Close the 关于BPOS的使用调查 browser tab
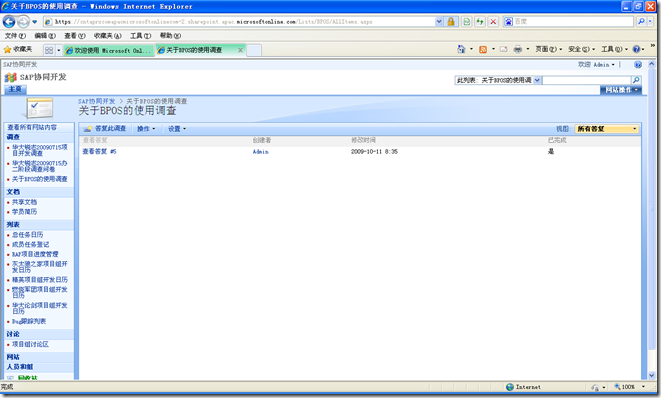The height and width of the screenshot is (398, 661). coord(240,50)
